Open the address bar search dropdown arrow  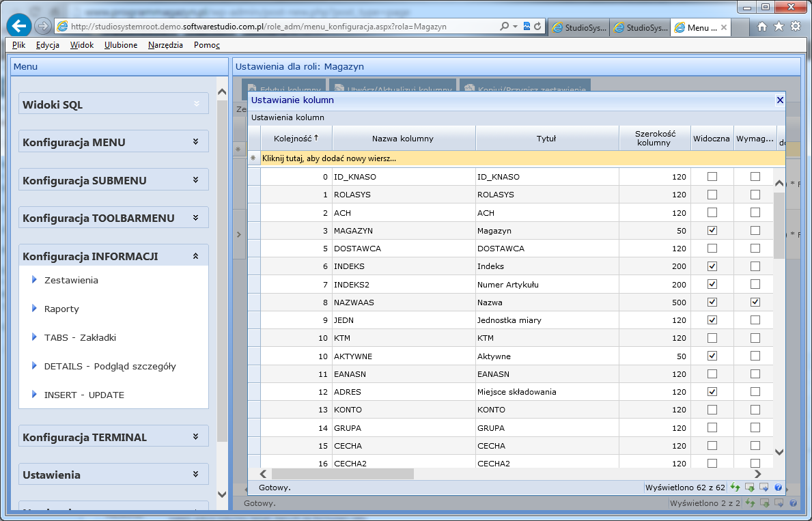(x=515, y=27)
